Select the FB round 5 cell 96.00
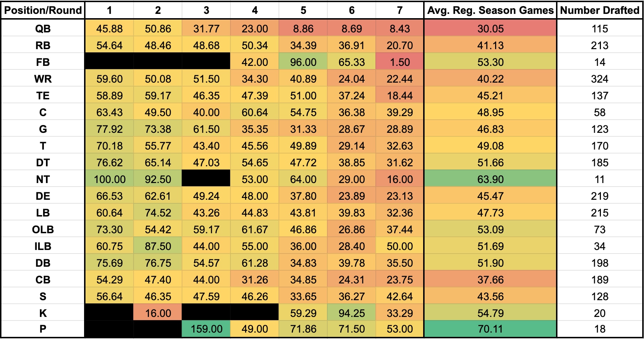This screenshot has width=644, height=339. point(303,62)
